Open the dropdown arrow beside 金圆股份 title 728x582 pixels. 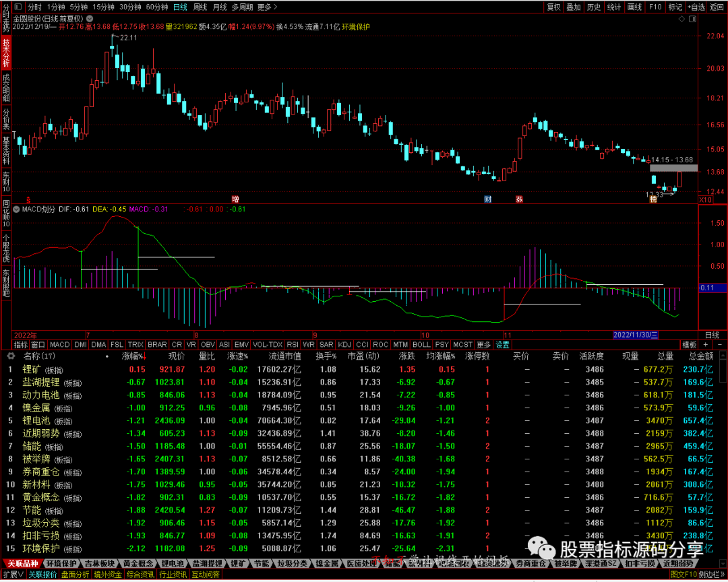tap(90, 19)
